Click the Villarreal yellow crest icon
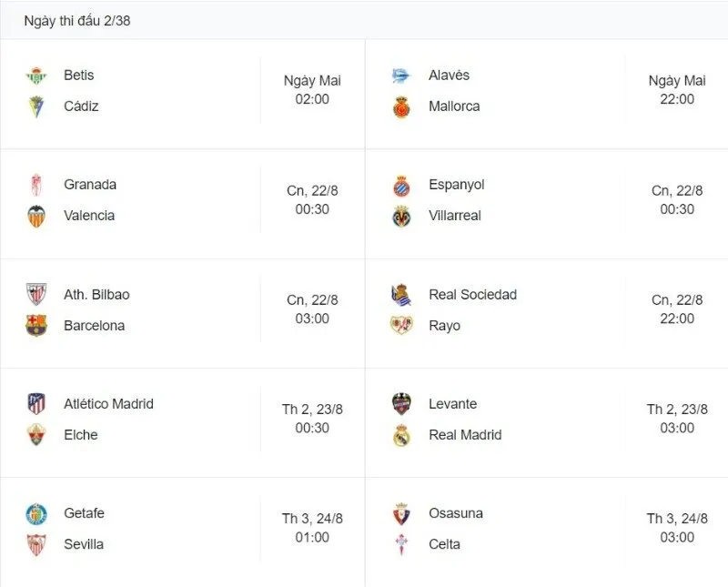Viewport: 728px width, 587px height. (x=401, y=216)
